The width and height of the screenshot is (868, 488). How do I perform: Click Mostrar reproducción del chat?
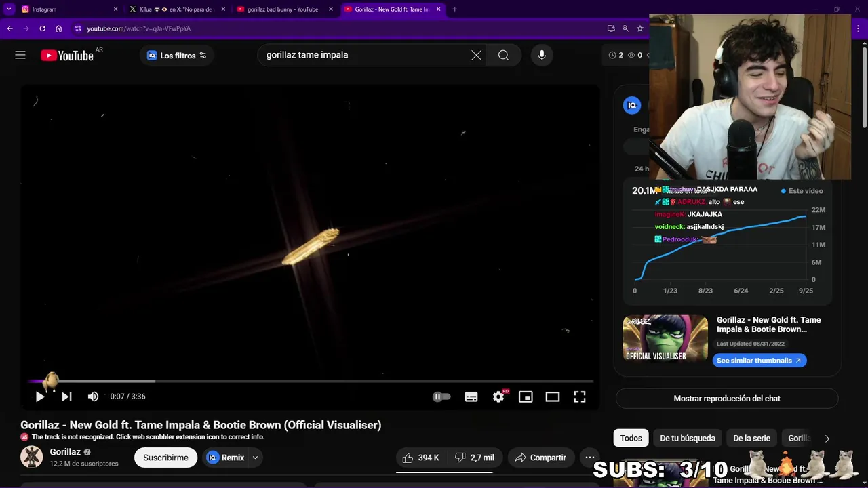[x=727, y=399]
